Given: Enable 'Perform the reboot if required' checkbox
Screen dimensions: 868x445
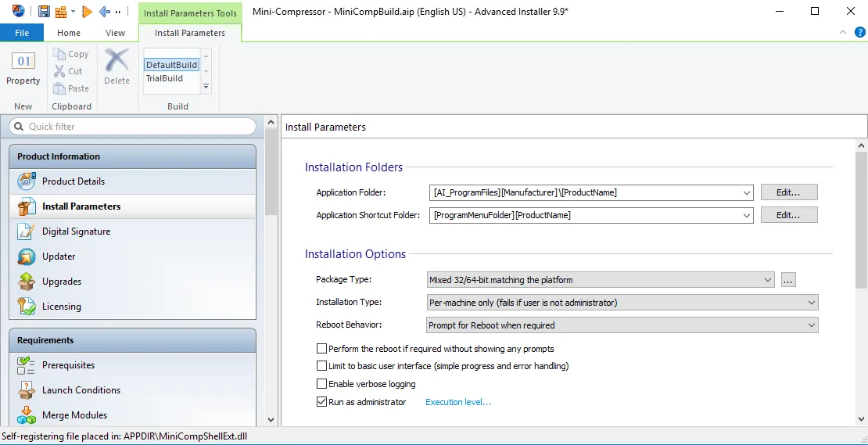Looking at the screenshot, I should pos(321,349).
